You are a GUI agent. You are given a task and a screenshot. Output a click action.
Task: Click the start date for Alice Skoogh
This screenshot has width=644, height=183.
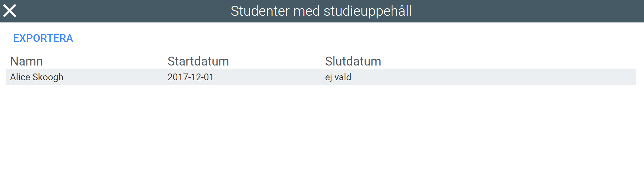[x=190, y=77]
